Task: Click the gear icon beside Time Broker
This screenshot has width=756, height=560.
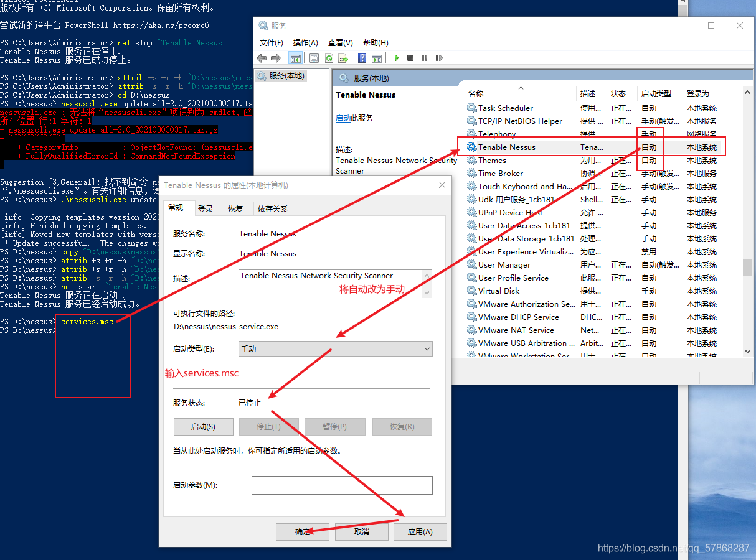Action: 471,173
